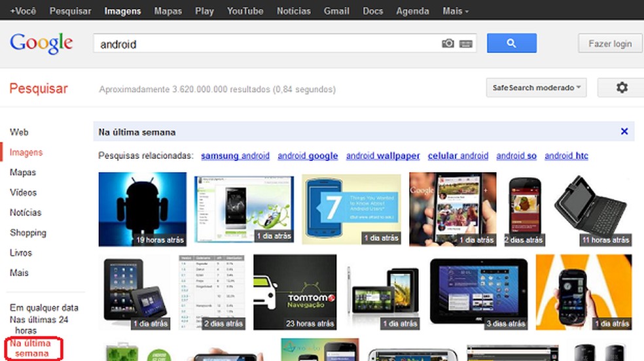
Task: Click the search-by-image camera icon
Action: tap(448, 43)
